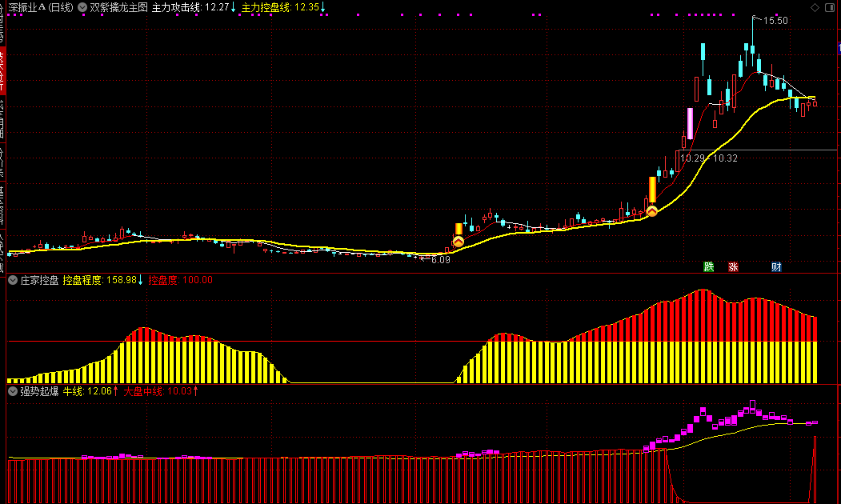841x504 pixels.
Task: Click the diamond icon at top right
Action: coord(815,7)
